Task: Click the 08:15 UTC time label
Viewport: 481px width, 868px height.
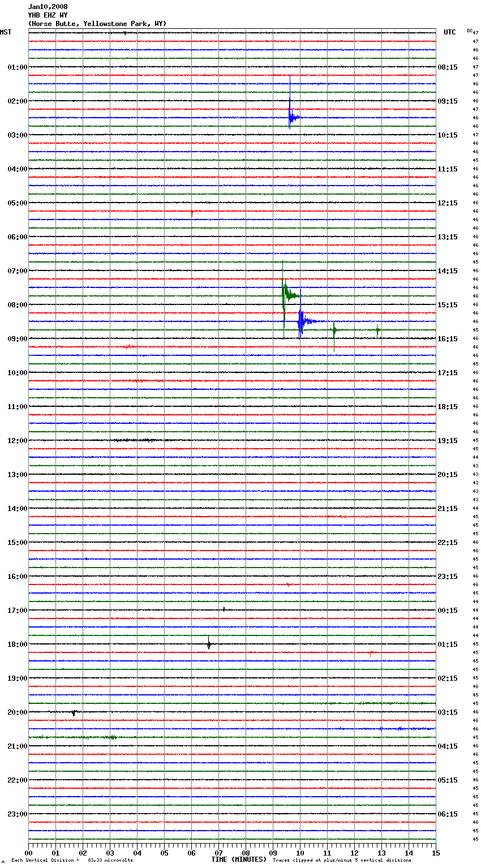Action: (x=448, y=67)
